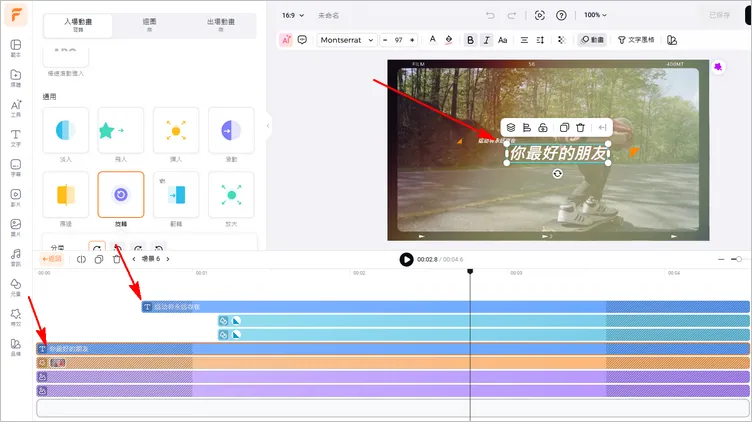Click the split icon in the timeline toolbar
The height and width of the screenshot is (422, 752).
click(81, 259)
